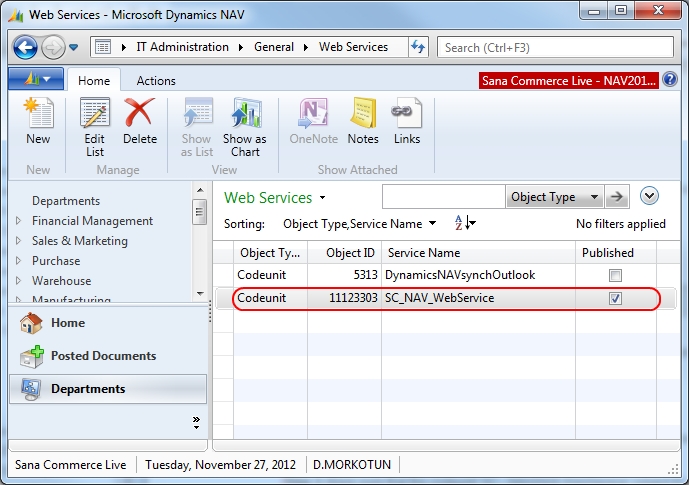Image resolution: width=689 pixels, height=485 pixels.
Task: Open Links from the ribbon
Action: pos(407,122)
